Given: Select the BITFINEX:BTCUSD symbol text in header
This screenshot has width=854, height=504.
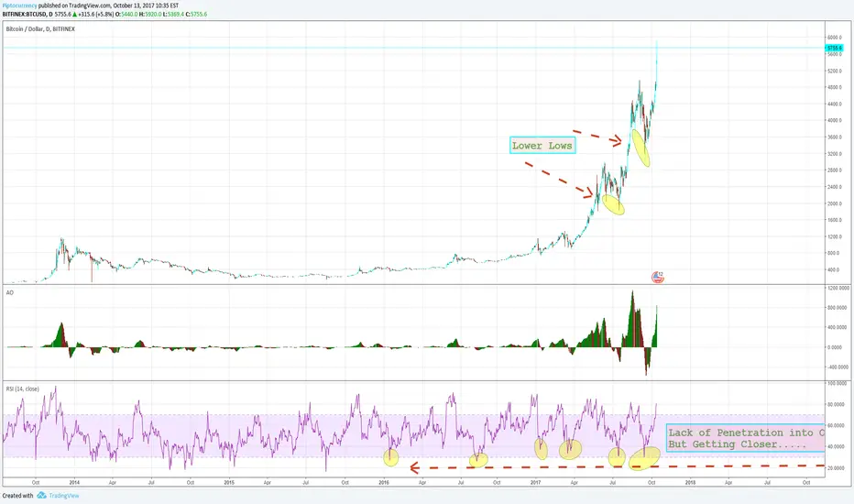Looking at the screenshot, I should click(x=24, y=14).
